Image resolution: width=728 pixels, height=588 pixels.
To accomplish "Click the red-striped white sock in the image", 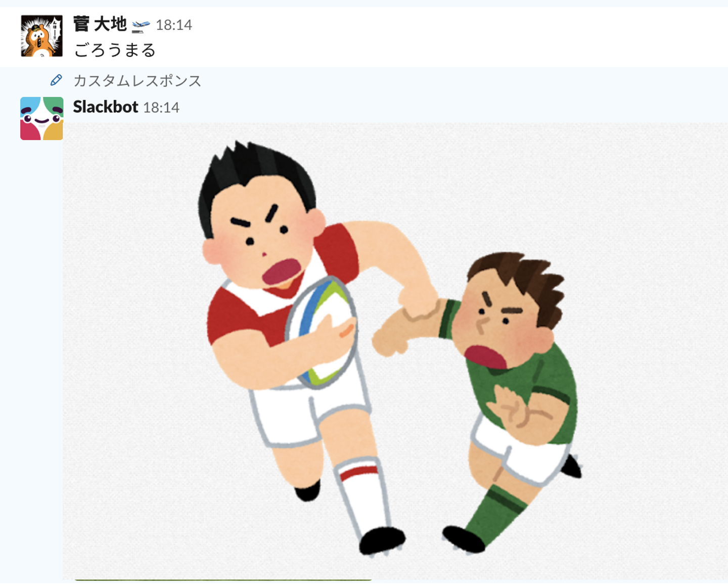I will pyautogui.click(x=360, y=496).
